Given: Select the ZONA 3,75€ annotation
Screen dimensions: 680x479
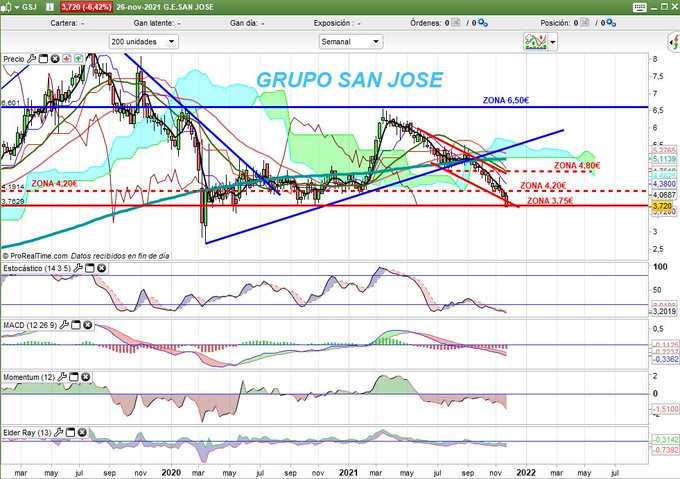Looking at the screenshot, I should pyautogui.click(x=550, y=201).
